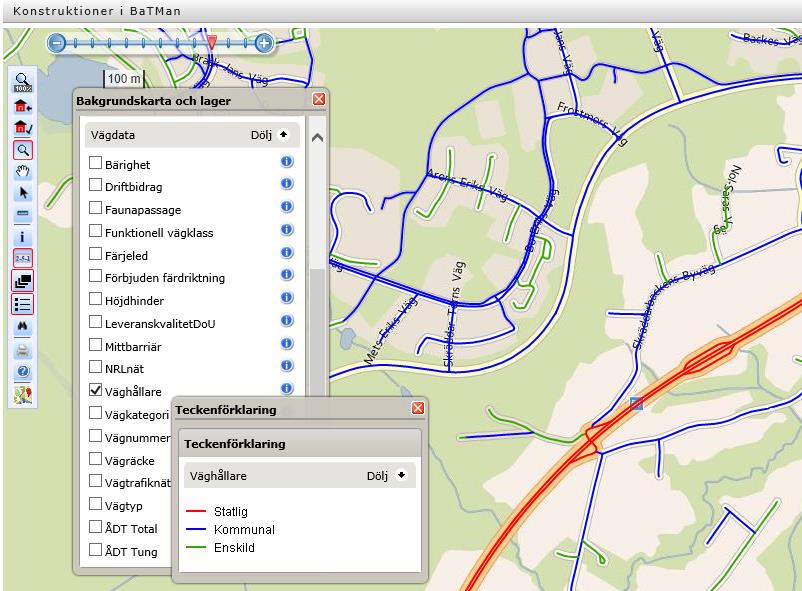This screenshot has width=802, height=591.
Task: Collapse the Väghållare legend section arrow
Action: click(x=402, y=475)
